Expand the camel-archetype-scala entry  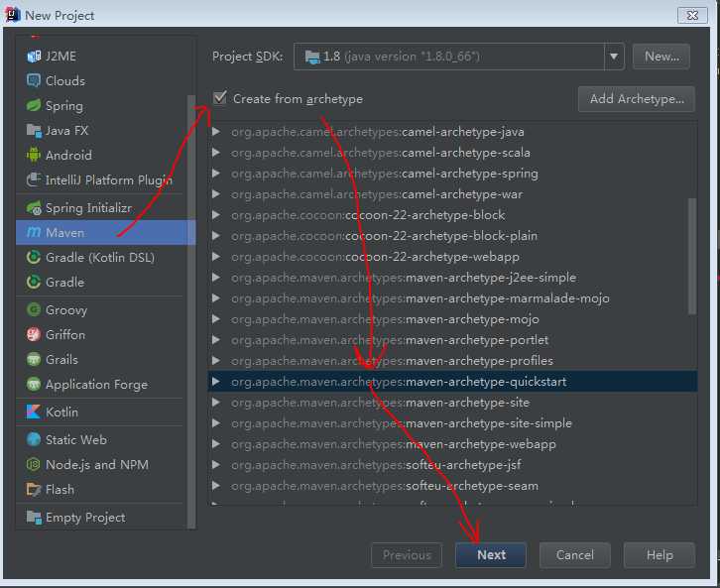pos(216,153)
